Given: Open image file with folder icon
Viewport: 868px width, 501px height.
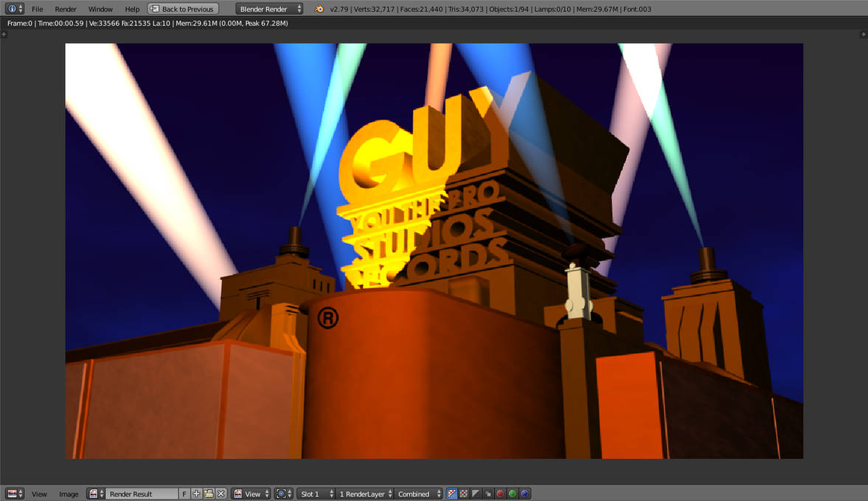Looking at the screenshot, I should click(209, 494).
